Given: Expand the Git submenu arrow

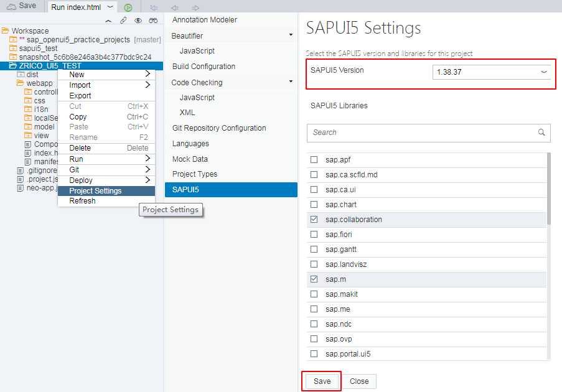Looking at the screenshot, I should click(x=148, y=169).
